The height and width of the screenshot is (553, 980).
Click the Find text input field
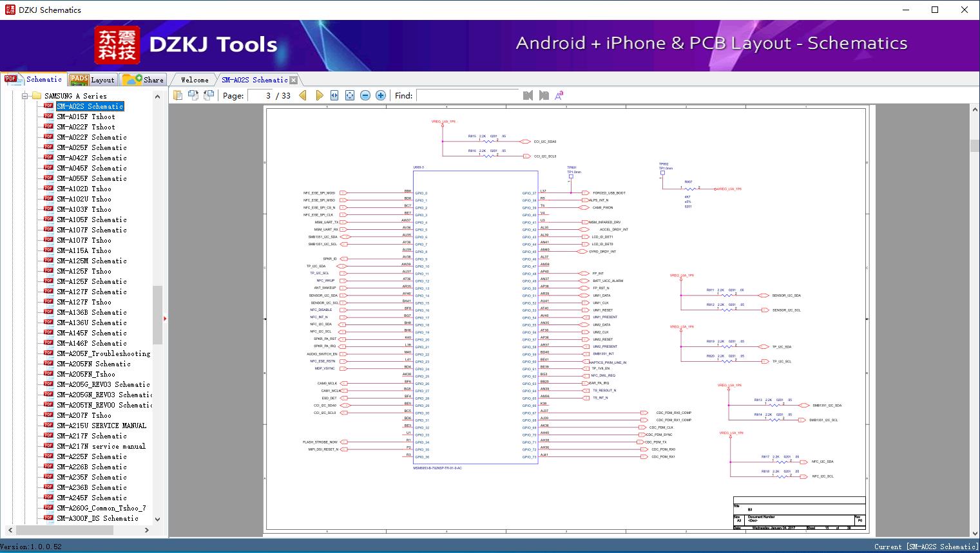[x=467, y=95]
